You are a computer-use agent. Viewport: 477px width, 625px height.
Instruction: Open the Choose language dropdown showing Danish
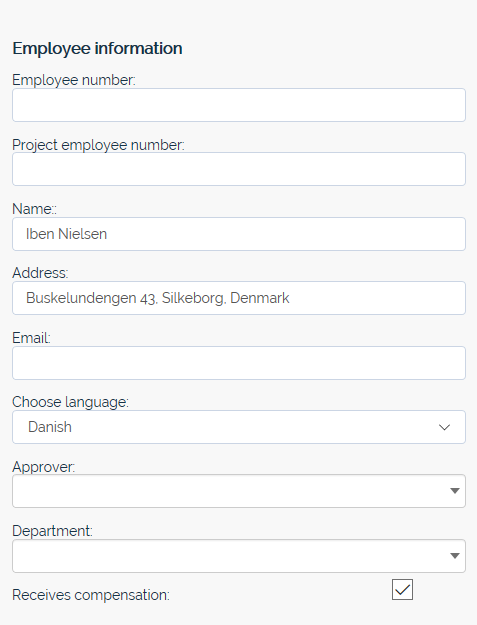pyautogui.click(x=239, y=427)
